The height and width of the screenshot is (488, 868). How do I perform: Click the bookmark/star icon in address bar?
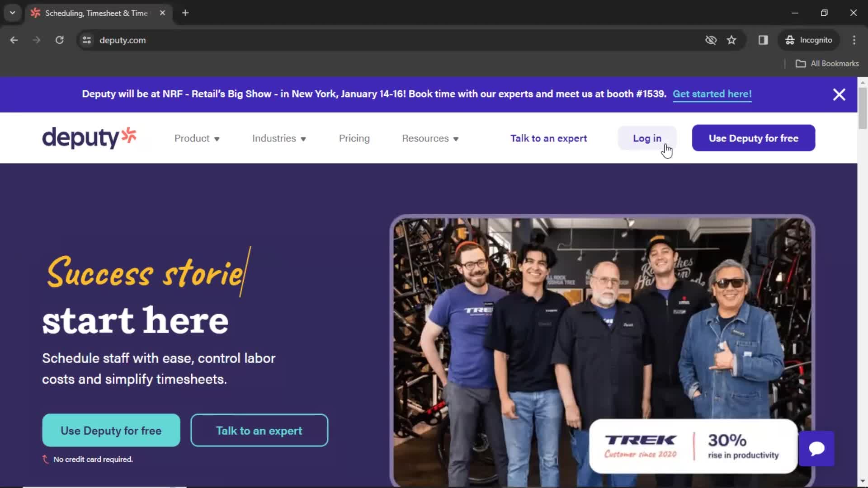[x=732, y=40]
